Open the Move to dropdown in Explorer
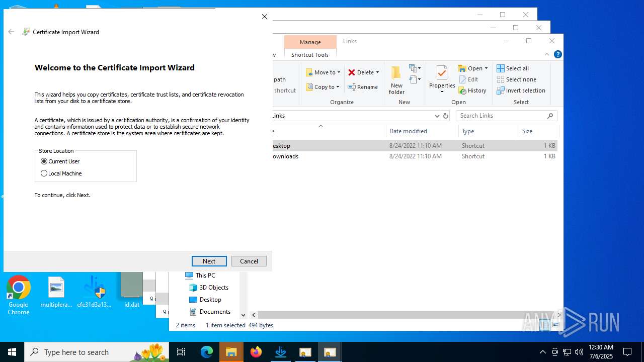The width and height of the screenshot is (644, 362). click(x=323, y=72)
